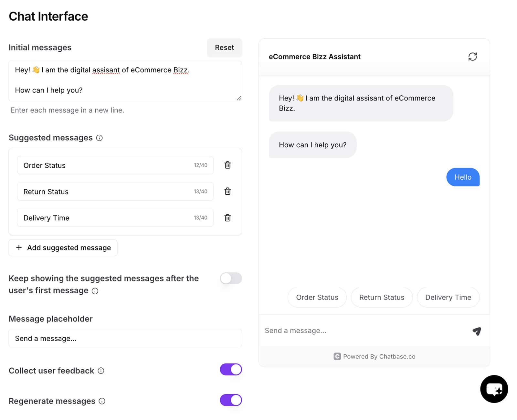Reset the initial messages
The image size is (517, 420).
coord(224,47)
